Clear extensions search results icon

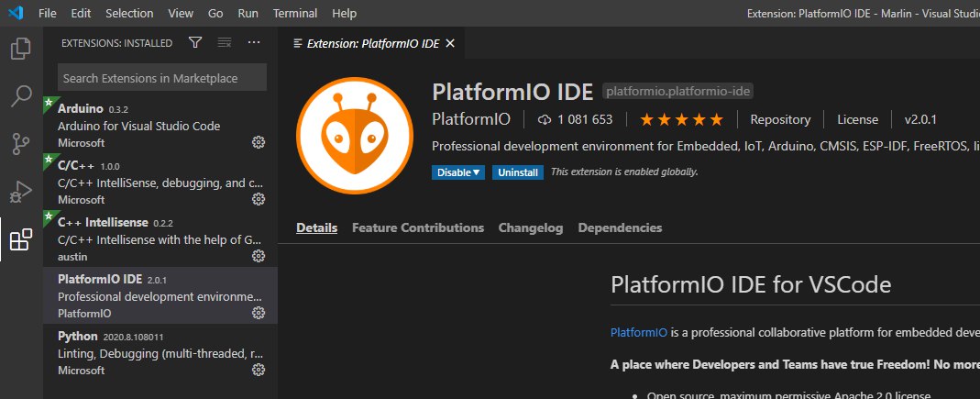(x=225, y=42)
